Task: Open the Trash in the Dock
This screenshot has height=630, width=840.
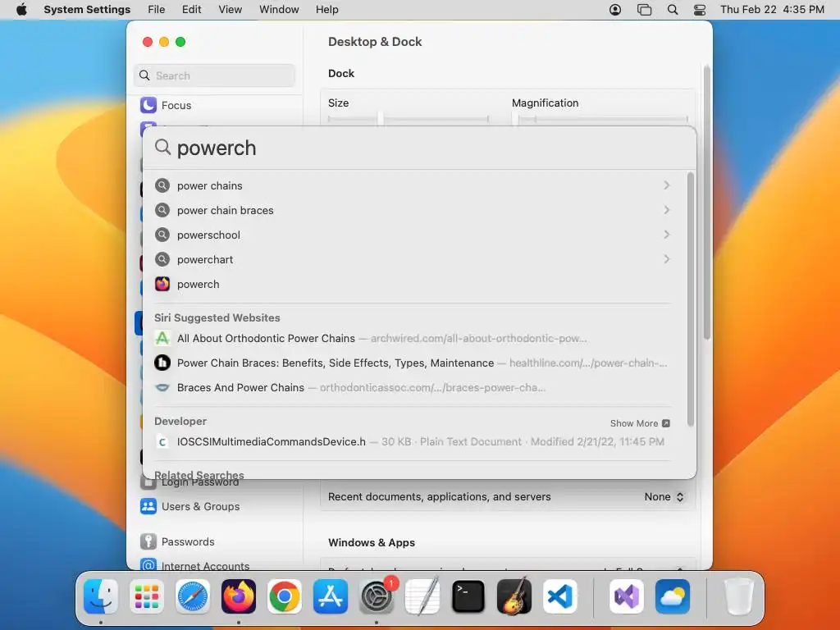Action: tap(739, 596)
